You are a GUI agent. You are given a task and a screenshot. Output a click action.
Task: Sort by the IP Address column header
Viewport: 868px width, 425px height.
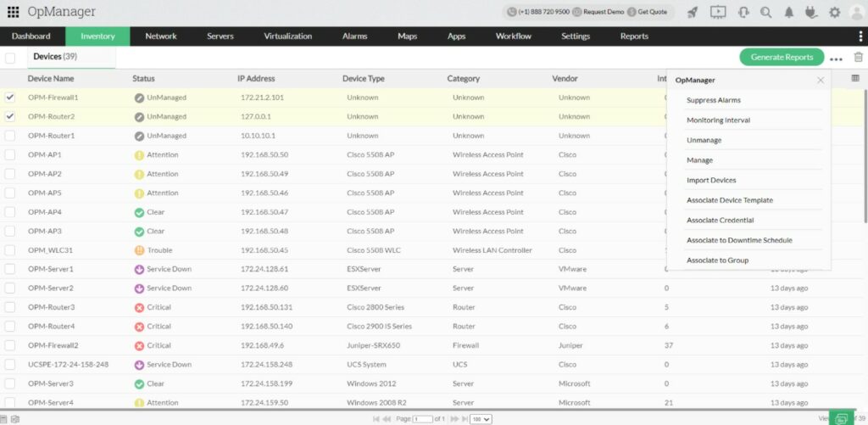[256, 79]
